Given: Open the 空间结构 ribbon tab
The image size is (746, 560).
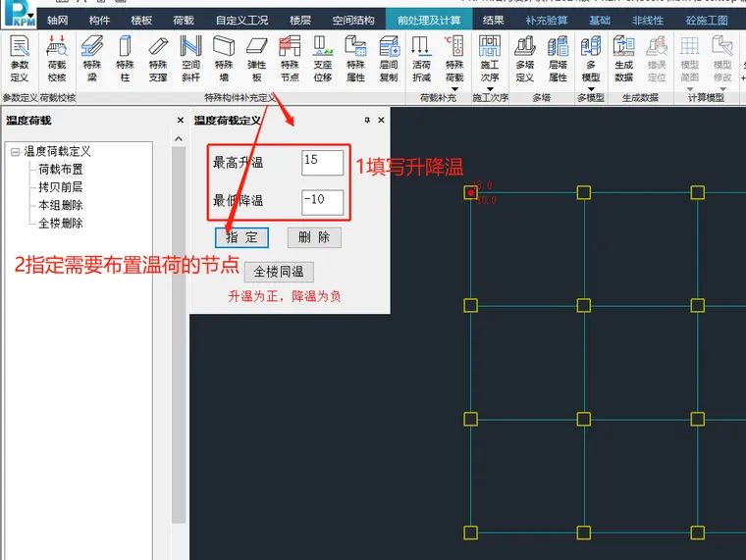Looking at the screenshot, I should coord(353,20).
